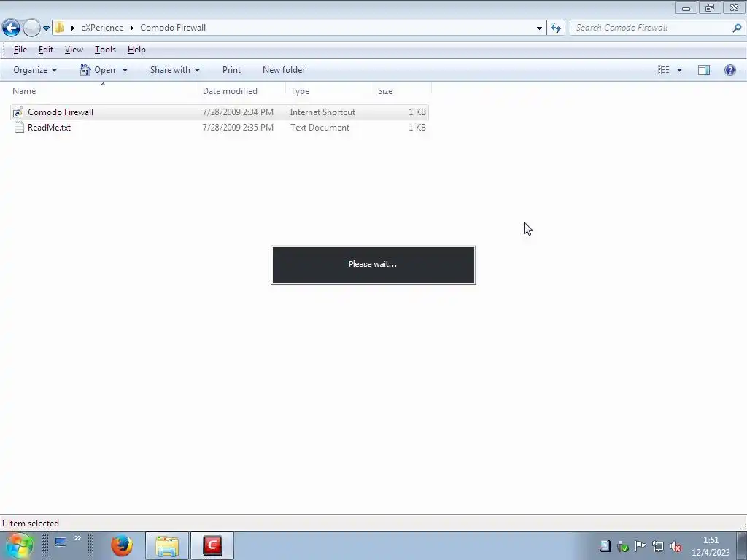Image resolution: width=747 pixels, height=560 pixels.
Task: Click the ReadMe.txt document icon
Action: [18, 127]
